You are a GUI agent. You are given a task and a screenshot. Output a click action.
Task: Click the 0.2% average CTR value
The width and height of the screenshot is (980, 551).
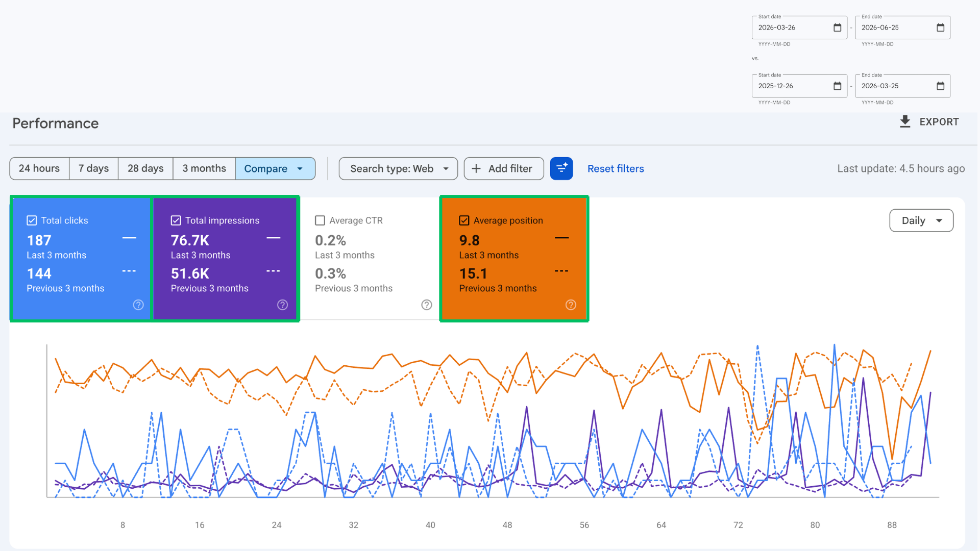point(330,240)
